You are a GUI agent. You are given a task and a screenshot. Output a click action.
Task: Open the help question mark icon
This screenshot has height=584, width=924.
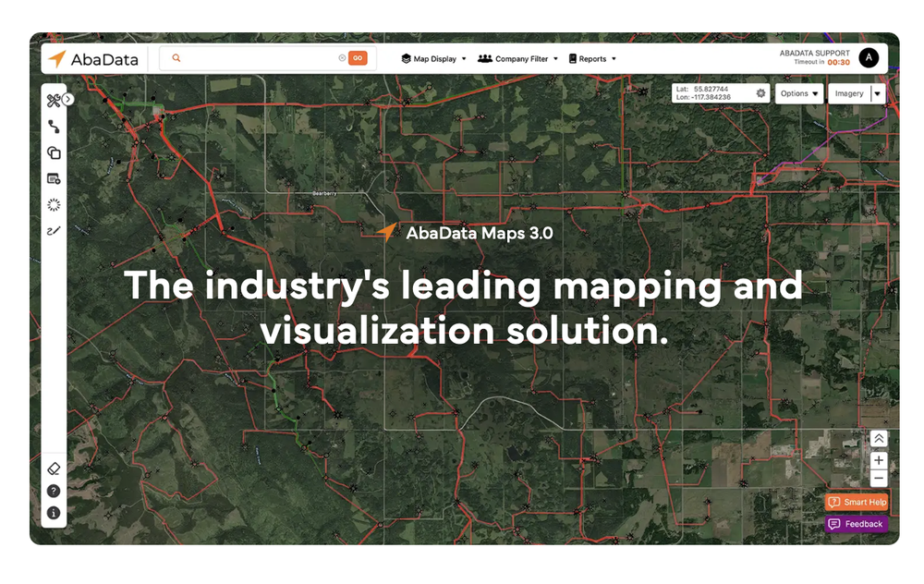coord(53,492)
